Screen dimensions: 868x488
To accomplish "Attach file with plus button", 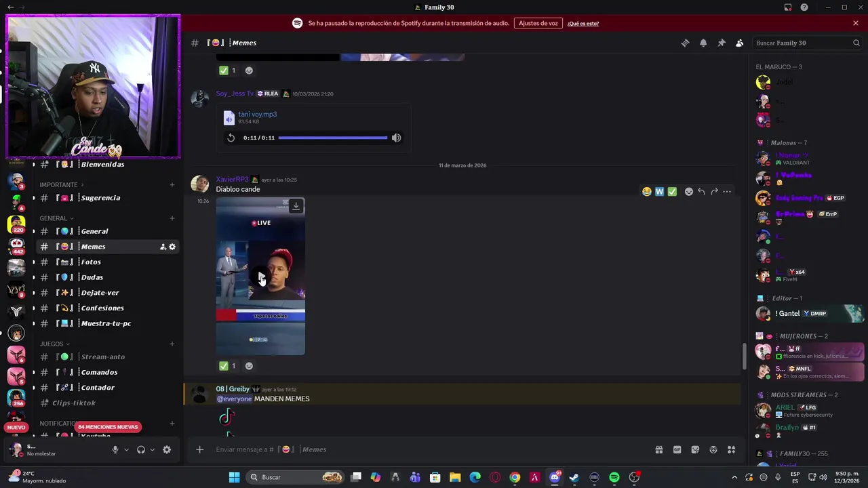I will click(x=199, y=449).
